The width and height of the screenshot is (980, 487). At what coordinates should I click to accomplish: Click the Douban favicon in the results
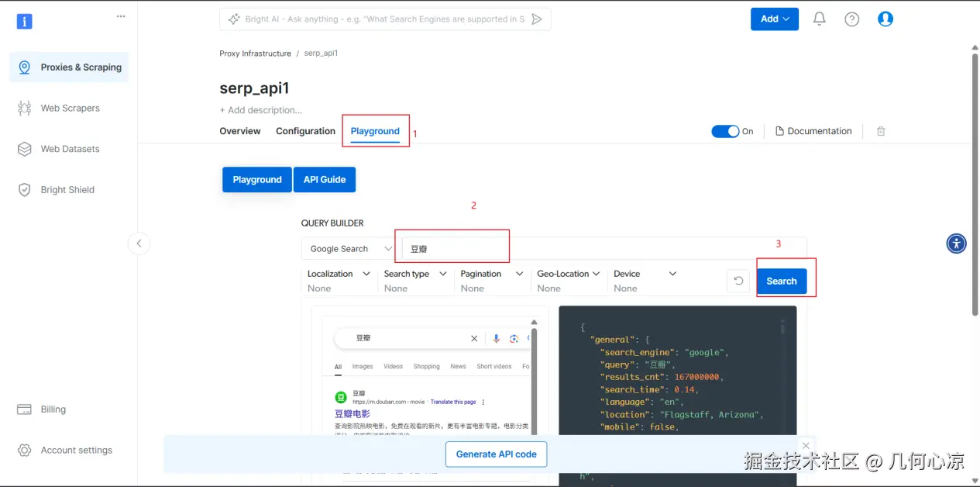tap(341, 397)
